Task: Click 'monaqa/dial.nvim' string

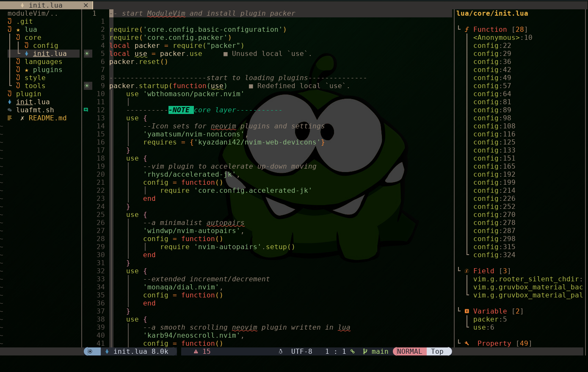Action: click(181, 287)
